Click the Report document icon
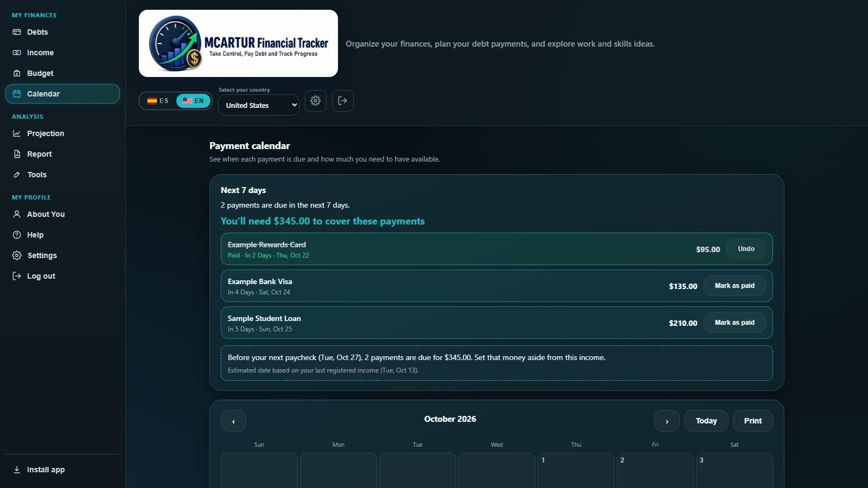 [17, 154]
